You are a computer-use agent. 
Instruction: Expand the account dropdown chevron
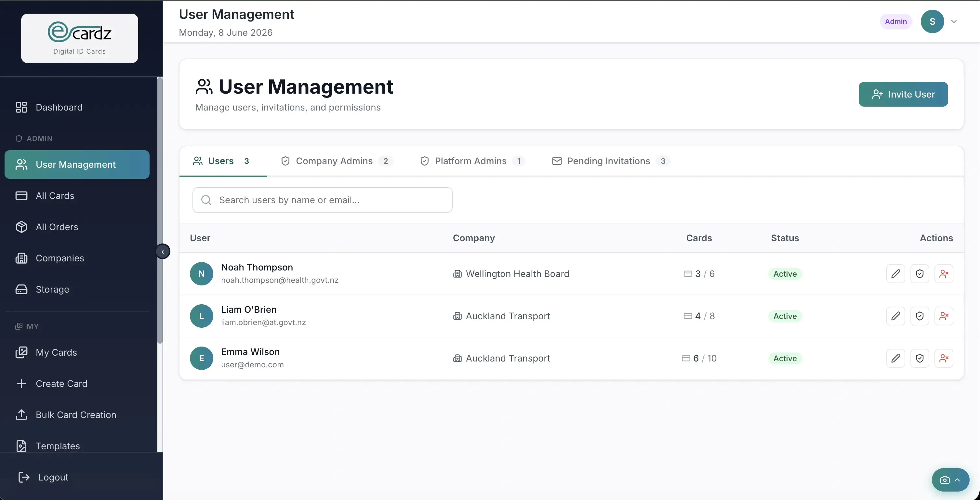(954, 21)
